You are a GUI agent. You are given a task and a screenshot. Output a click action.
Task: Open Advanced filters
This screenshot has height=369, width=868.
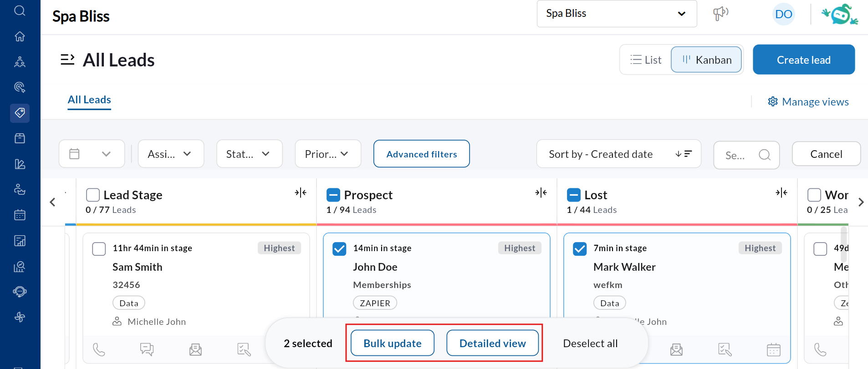tap(421, 154)
